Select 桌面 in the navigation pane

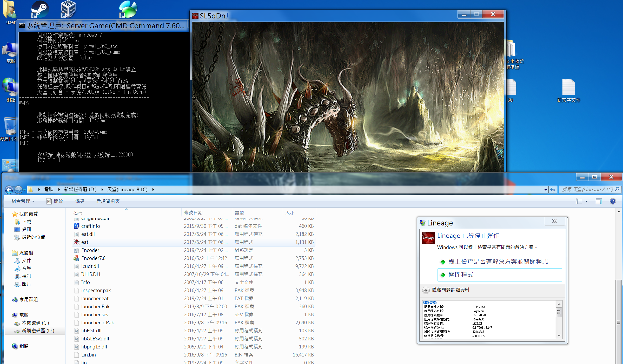(x=26, y=229)
